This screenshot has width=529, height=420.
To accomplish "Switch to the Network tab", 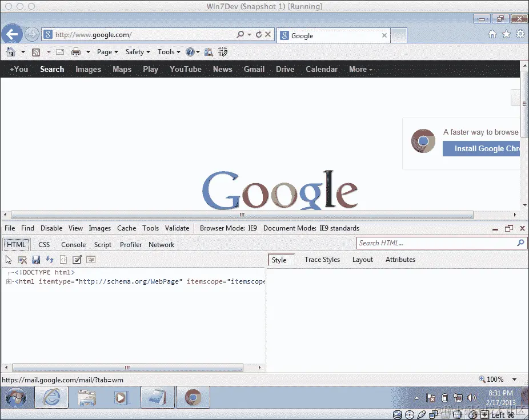I will click(161, 245).
